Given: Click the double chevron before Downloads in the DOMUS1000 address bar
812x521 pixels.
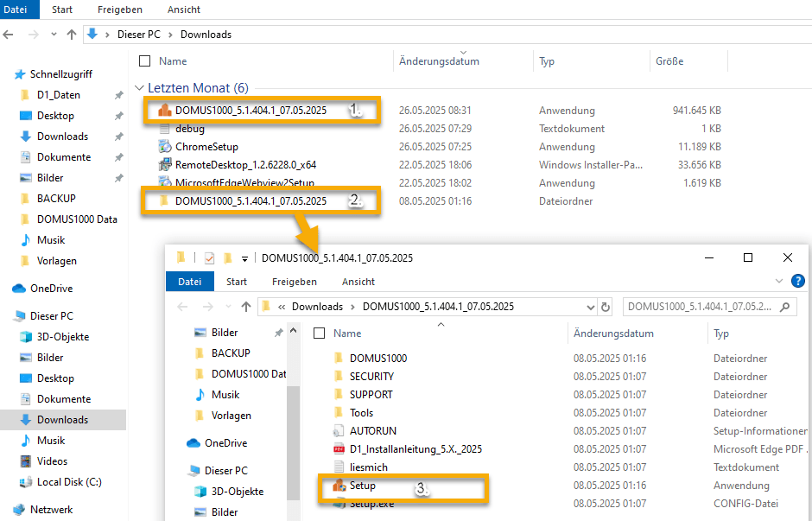Looking at the screenshot, I should tap(282, 307).
